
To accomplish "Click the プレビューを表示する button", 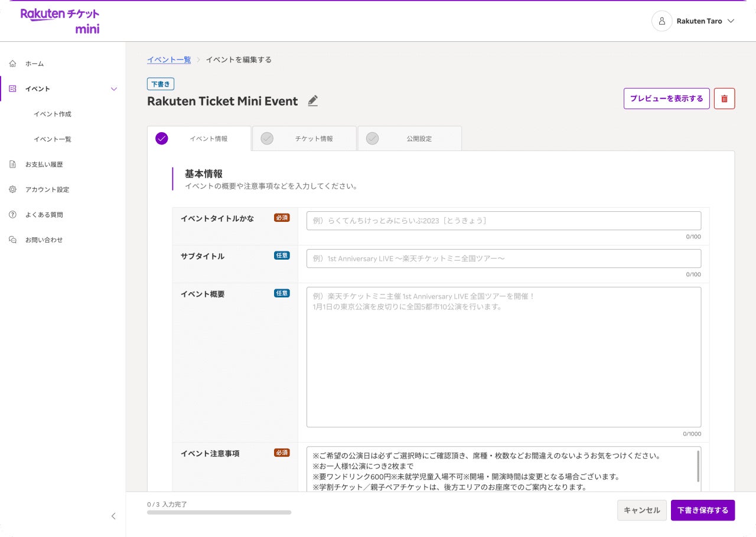I will pyautogui.click(x=666, y=99).
